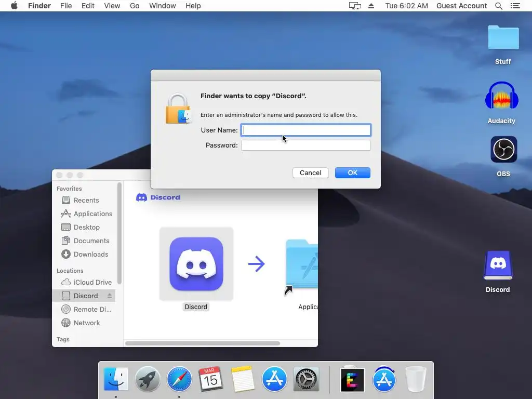Select Desktop in the Finder sidebar
Image resolution: width=532 pixels, height=399 pixels.
pyautogui.click(x=84, y=228)
